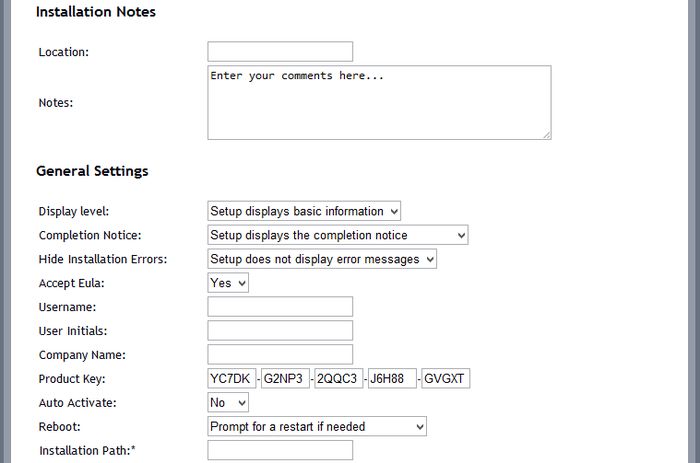Image resolution: width=700 pixels, height=463 pixels.
Task: Open the Display level dropdown
Action: 304,211
